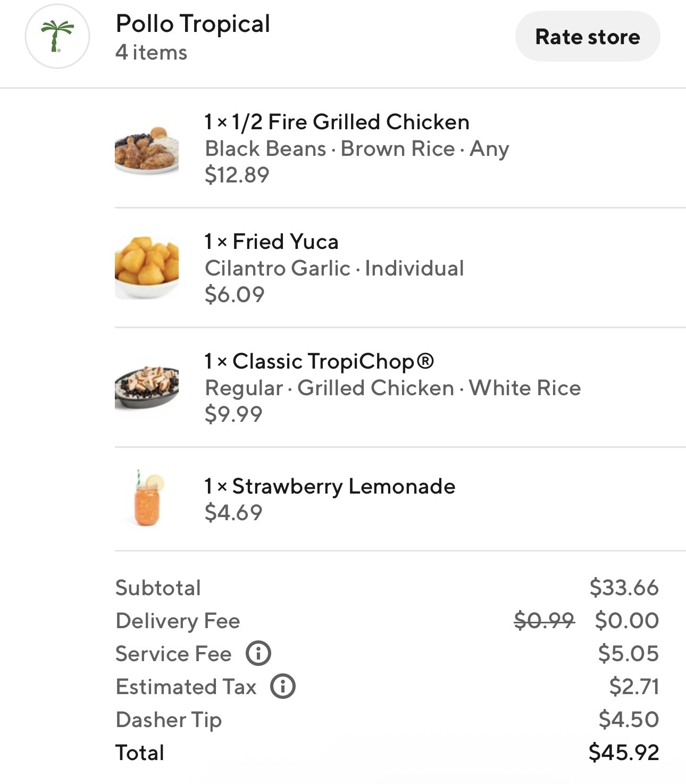Select the Regular Grilled Chicken White Rice text

392,388
